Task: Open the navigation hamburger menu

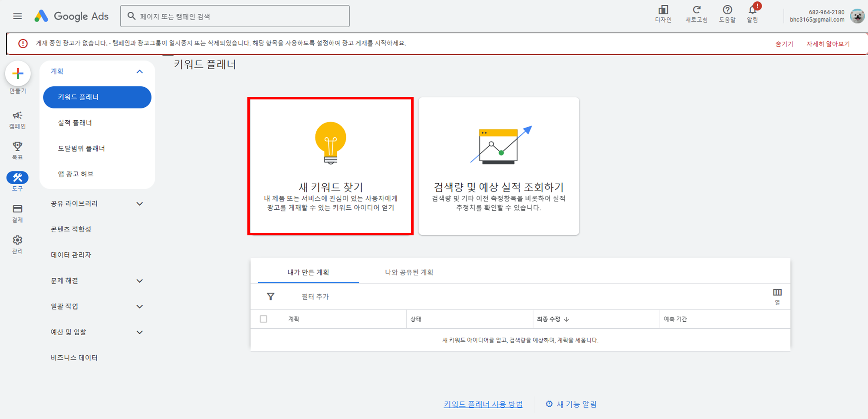Action: pos(17,16)
